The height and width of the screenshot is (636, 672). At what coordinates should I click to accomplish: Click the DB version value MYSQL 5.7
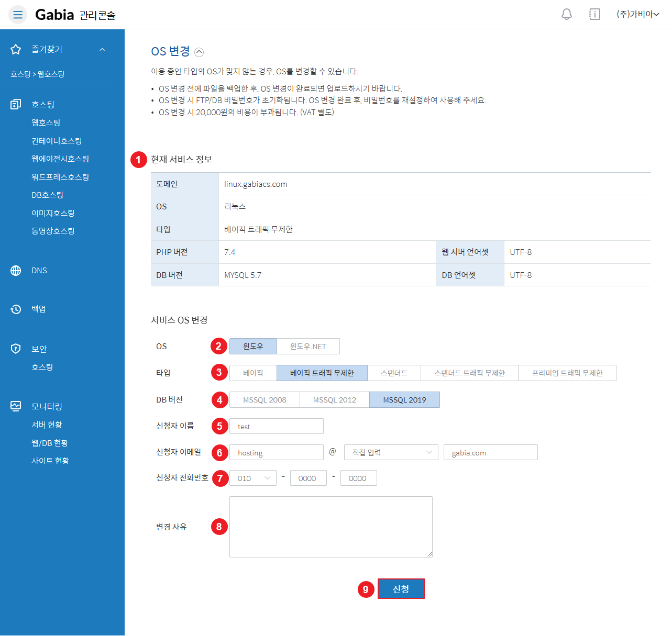[x=243, y=275]
